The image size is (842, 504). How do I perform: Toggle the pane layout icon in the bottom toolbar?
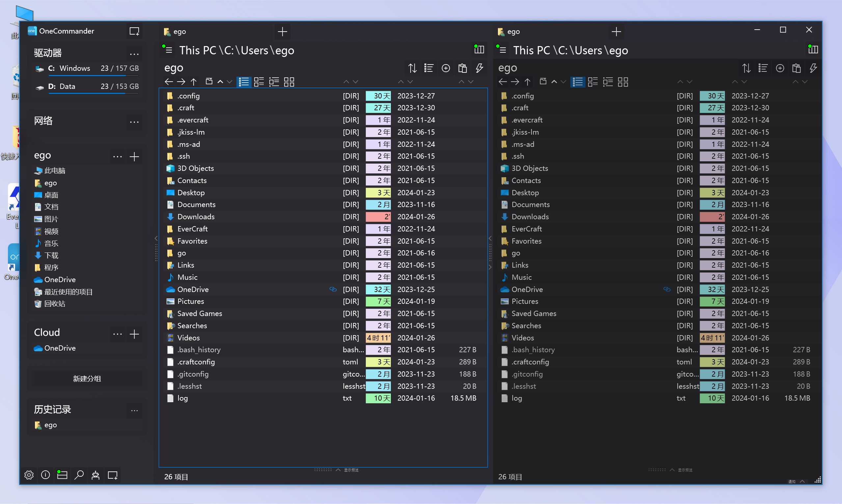pos(62,475)
